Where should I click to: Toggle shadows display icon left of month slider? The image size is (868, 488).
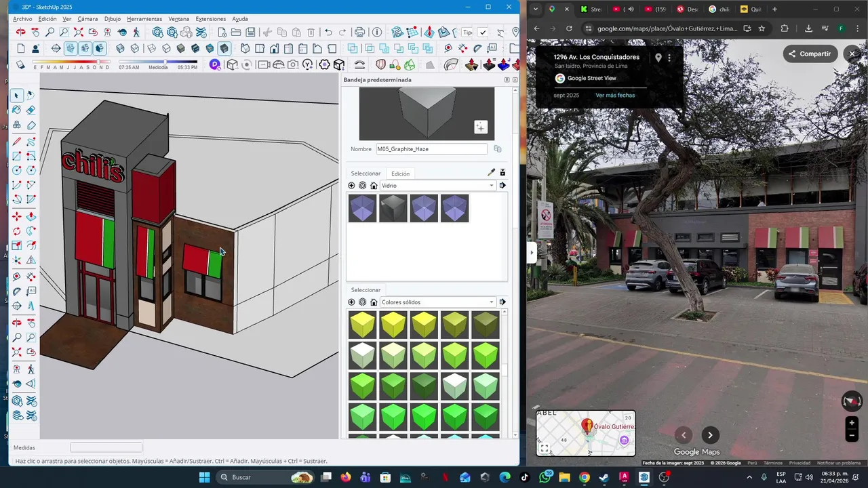tap(20, 64)
